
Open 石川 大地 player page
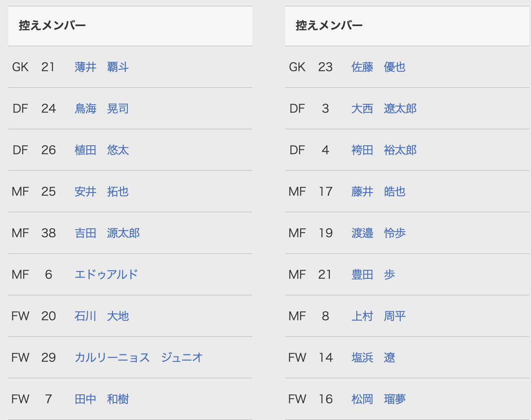point(102,316)
